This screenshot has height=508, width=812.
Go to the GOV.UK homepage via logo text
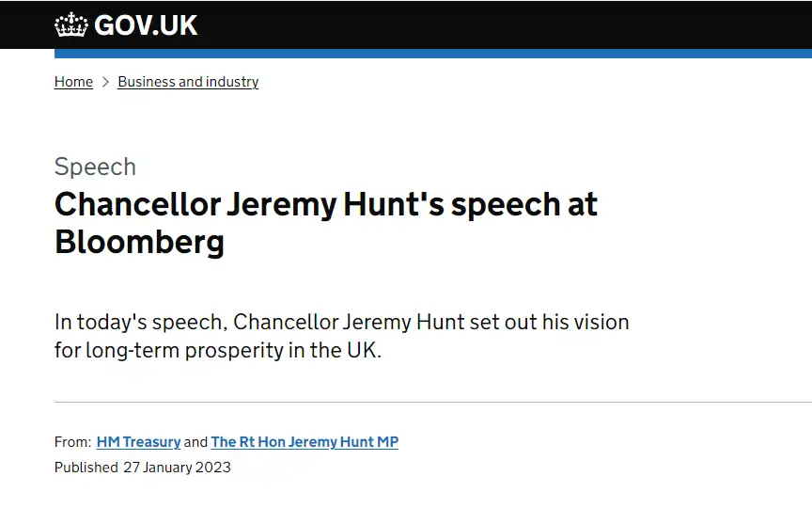[x=146, y=25]
